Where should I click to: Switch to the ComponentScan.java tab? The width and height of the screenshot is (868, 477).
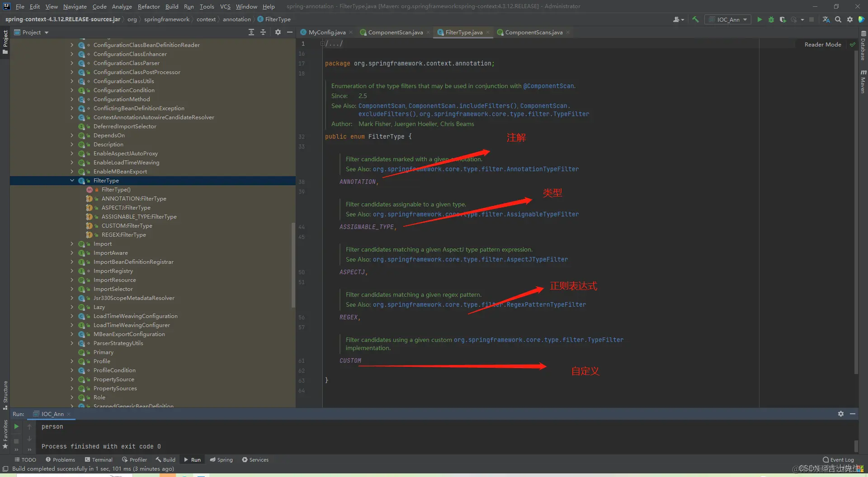[395, 32]
